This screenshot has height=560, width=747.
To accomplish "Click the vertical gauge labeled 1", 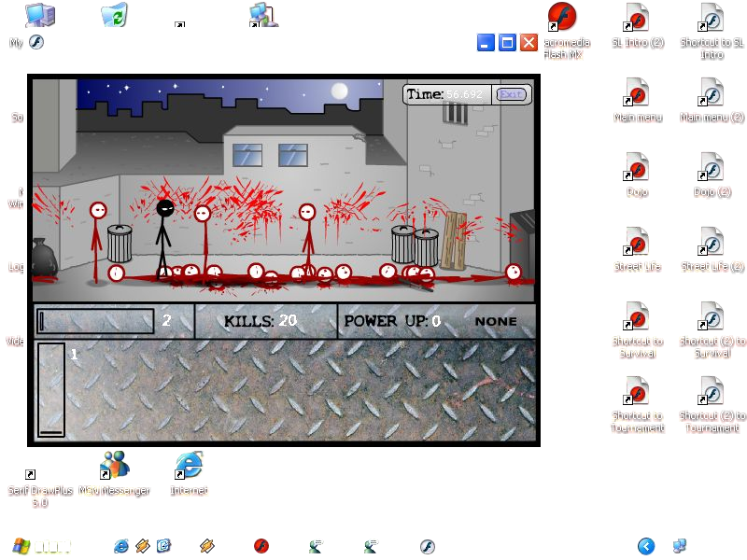I will pos(51,389).
